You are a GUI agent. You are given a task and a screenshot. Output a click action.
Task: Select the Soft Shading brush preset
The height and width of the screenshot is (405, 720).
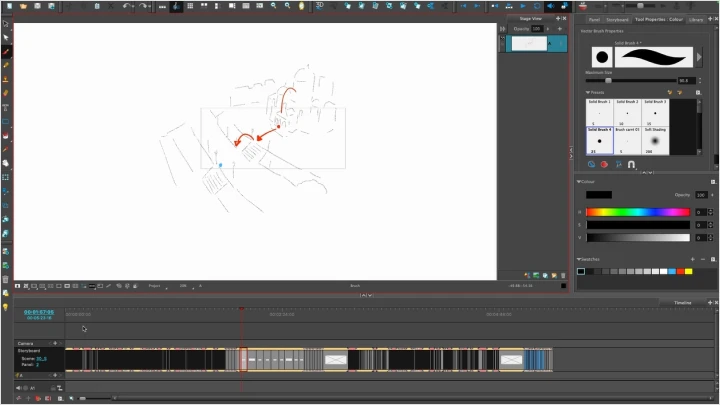click(655, 141)
